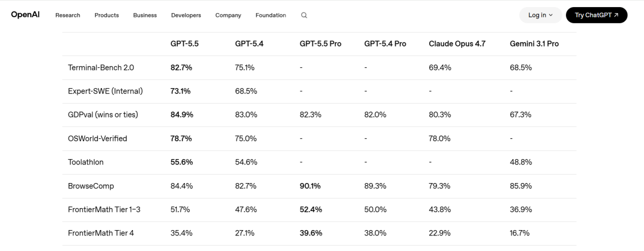
Task: Click the 90.1% BrowseComp score cell
Action: click(310, 186)
